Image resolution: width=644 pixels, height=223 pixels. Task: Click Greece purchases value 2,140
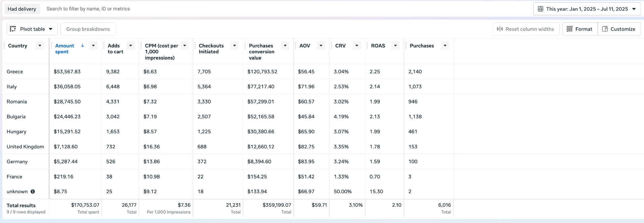[x=415, y=72]
